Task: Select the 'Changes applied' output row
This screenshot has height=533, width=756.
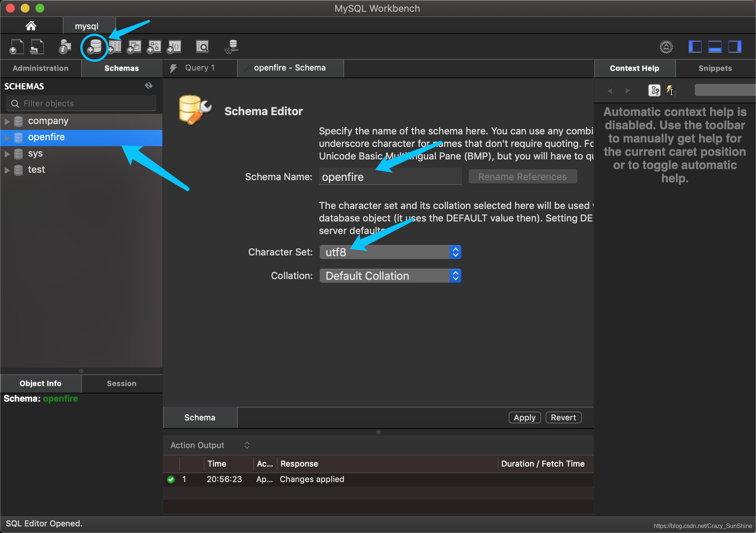Action: tap(378, 479)
